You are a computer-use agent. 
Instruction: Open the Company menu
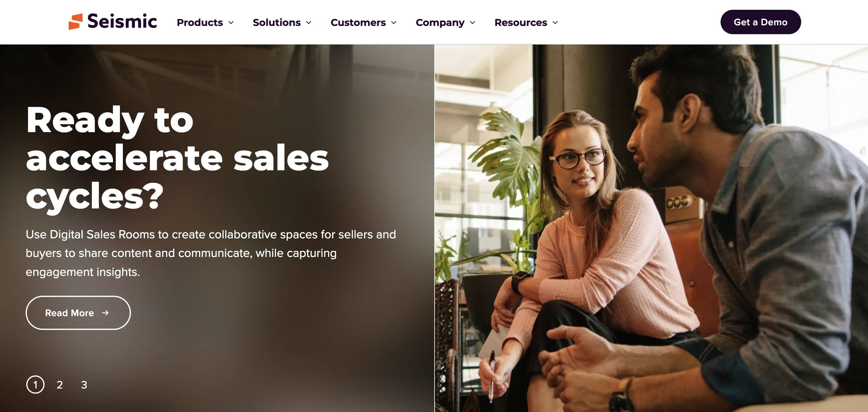[x=446, y=23]
